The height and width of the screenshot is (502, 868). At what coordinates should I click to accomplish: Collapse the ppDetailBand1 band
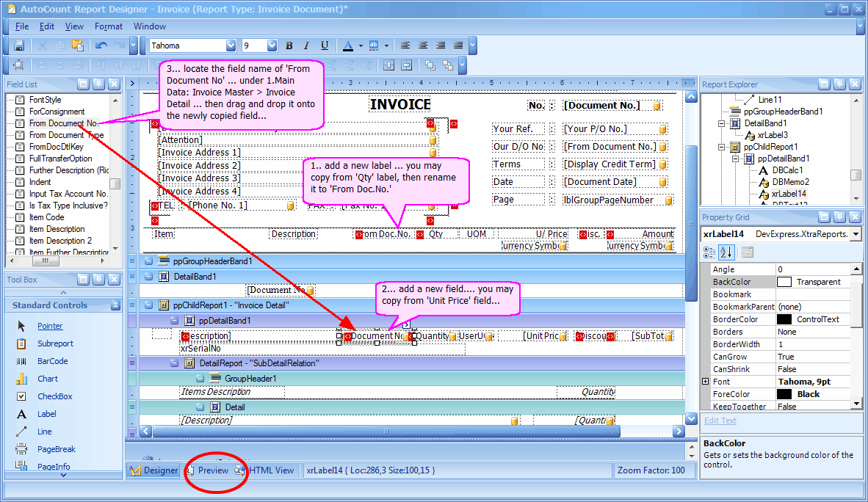pyautogui.click(x=174, y=321)
